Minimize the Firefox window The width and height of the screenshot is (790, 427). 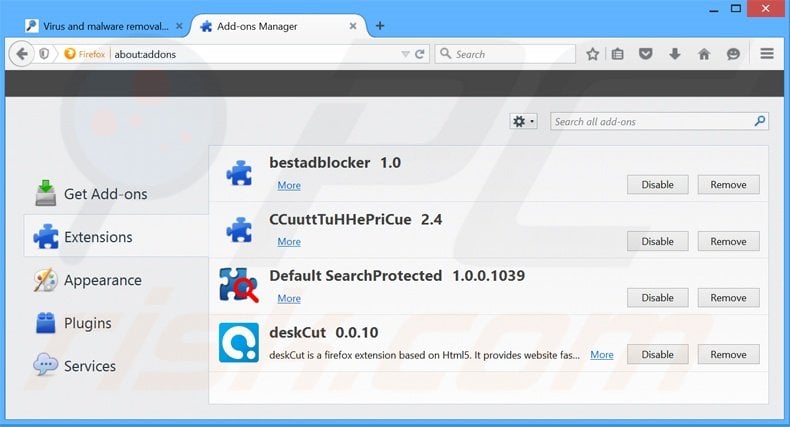click(713, 9)
